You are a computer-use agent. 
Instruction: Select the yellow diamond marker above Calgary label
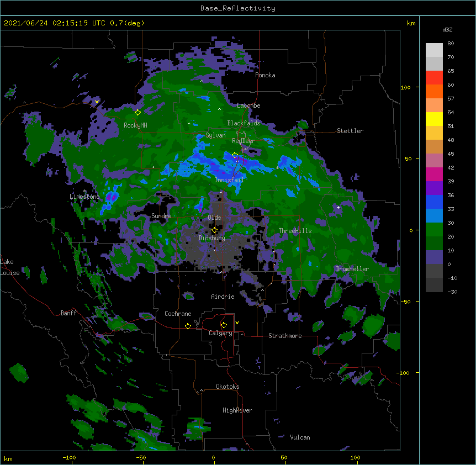(x=224, y=325)
